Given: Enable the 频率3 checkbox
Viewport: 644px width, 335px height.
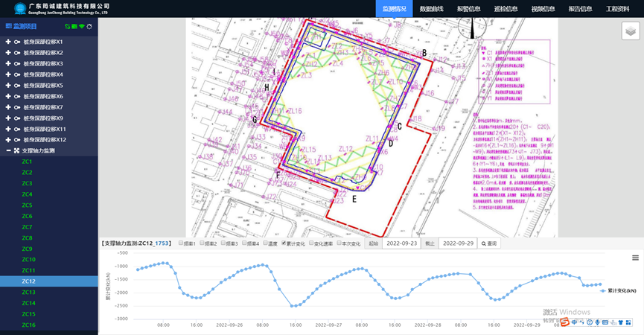Looking at the screenshot, I should pyautogui.click(x=223, y=243).
